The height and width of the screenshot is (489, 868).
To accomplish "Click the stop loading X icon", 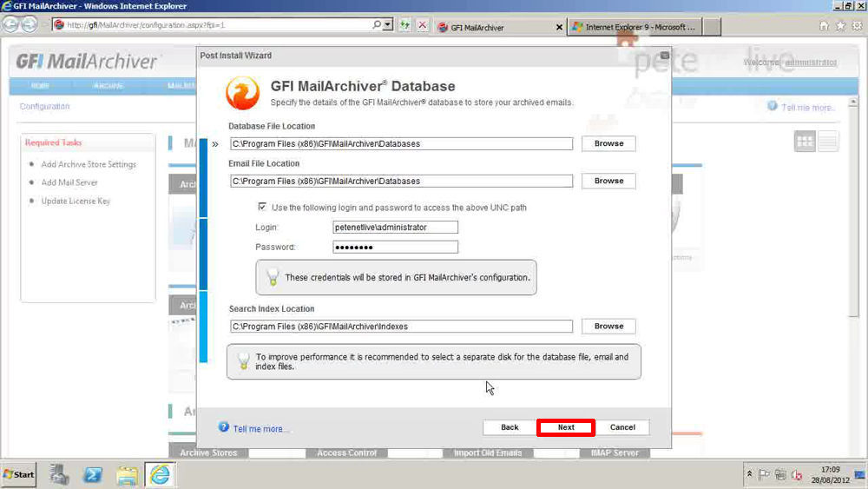I will pos(423,25).
